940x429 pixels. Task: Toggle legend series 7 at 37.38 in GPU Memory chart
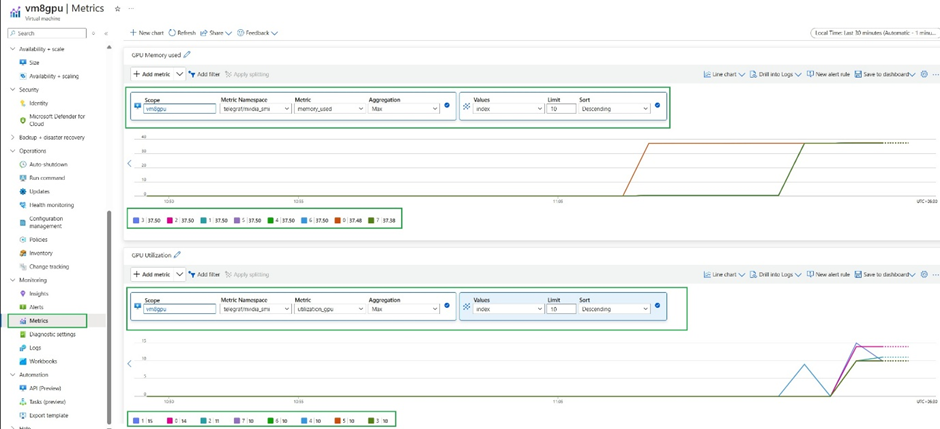point(382,221)
